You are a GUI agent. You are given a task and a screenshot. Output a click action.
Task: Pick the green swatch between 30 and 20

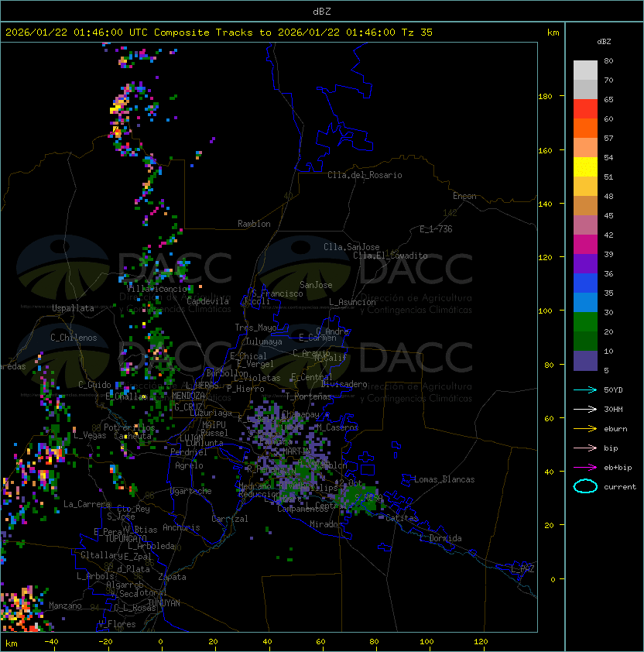[585, 322]
